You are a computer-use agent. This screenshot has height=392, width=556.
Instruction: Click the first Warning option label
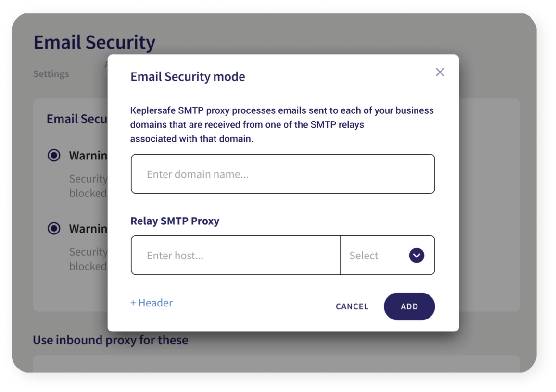[88, 156]
